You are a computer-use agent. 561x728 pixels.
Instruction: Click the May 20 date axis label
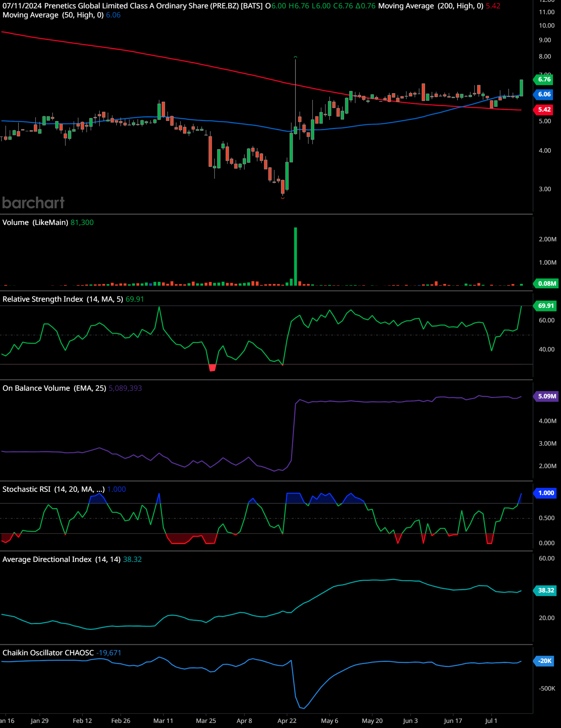point(372,721)
